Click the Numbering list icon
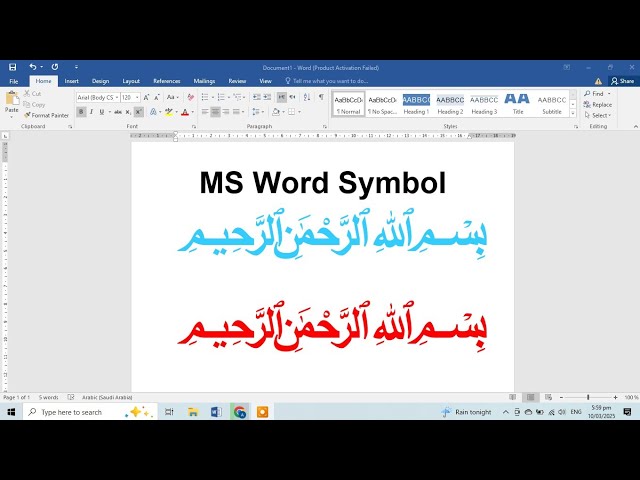The image size is (640, 480). [x=221, y=97]
